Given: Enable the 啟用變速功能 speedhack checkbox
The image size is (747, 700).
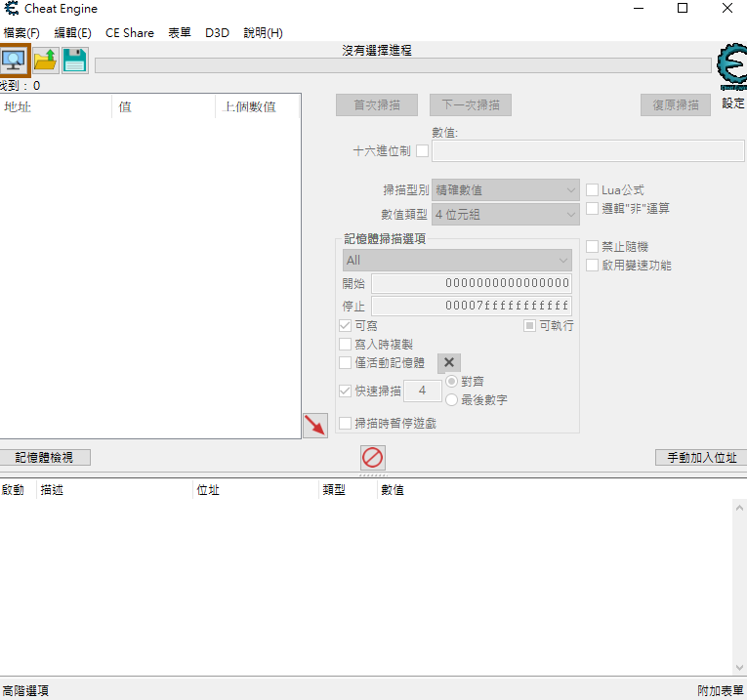Looking at the screenshot, I should [x=592, y=266].
